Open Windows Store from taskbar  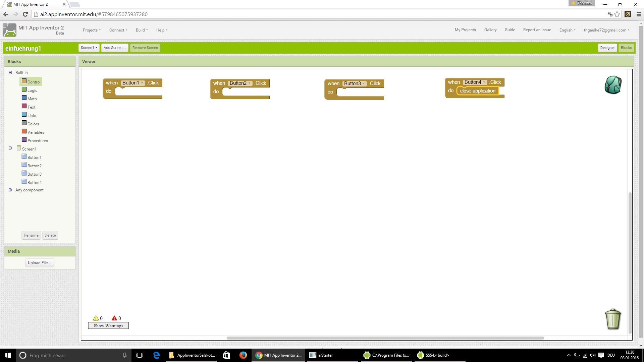pos(226,355)
